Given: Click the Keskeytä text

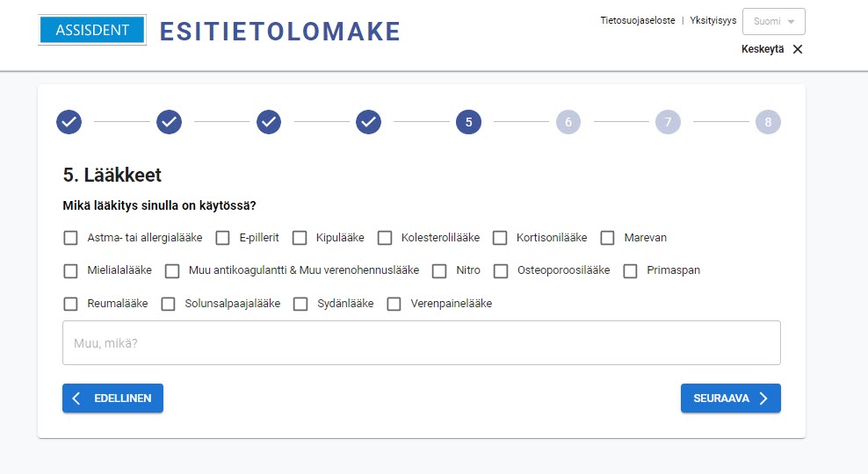Looking at the screenshot, I should (763, 49).
